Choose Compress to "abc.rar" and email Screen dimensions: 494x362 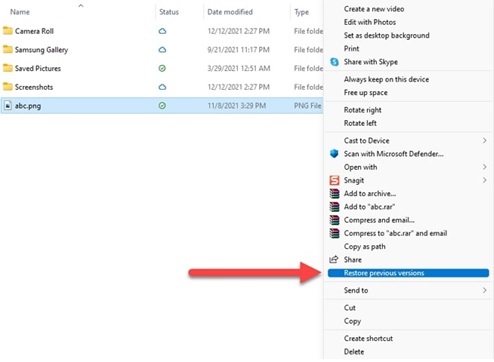coord(396,233)
